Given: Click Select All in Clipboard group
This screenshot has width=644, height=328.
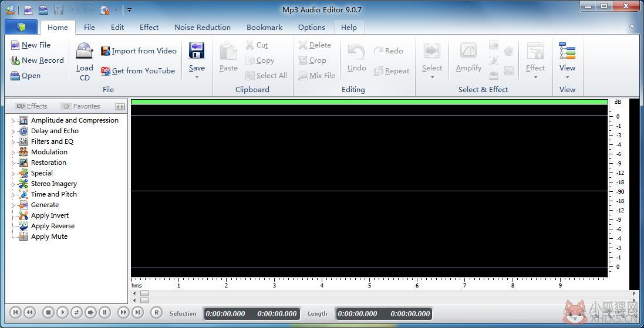Looking at the screenshot, I should coord(266,76).
